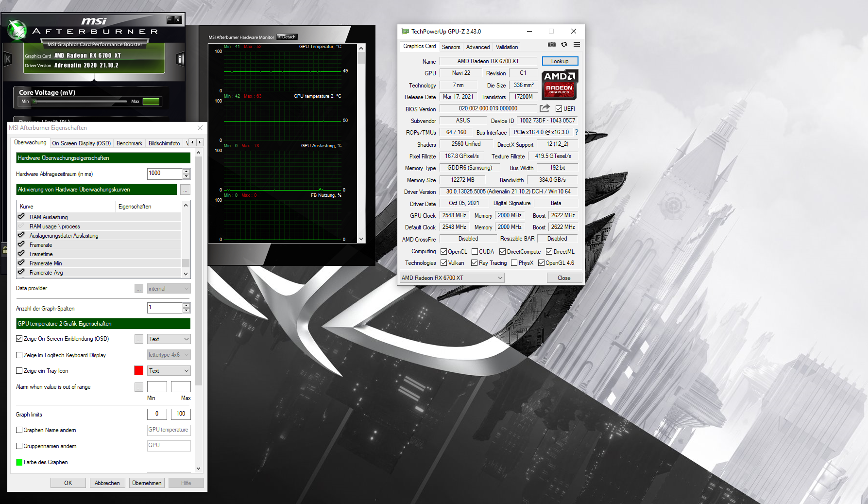Check Graphen Name ändern option

[x=19, y=430]
